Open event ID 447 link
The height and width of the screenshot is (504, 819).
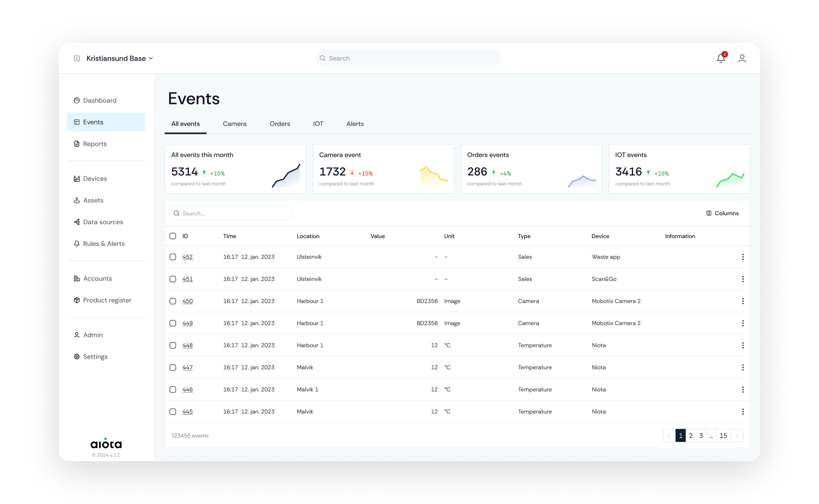187,367
